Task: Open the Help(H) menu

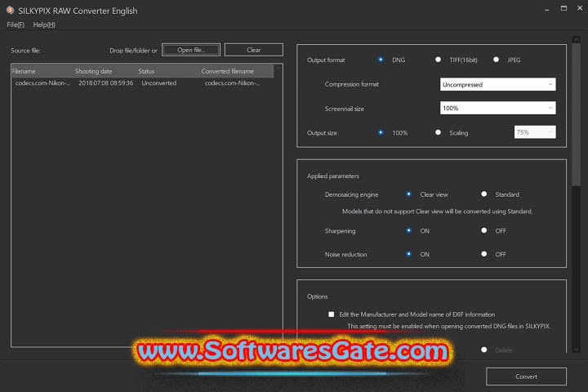Action: pyautogui.click(x=44, y=24)
